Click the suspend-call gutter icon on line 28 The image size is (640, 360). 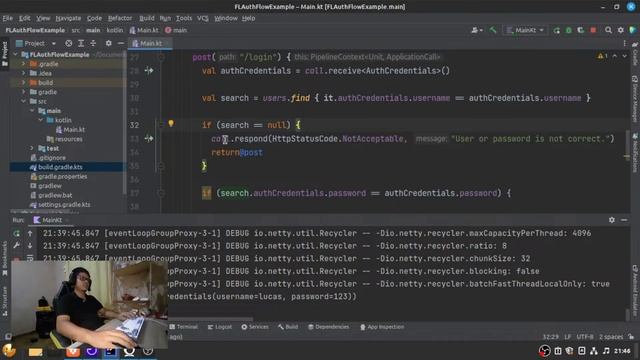149,71
